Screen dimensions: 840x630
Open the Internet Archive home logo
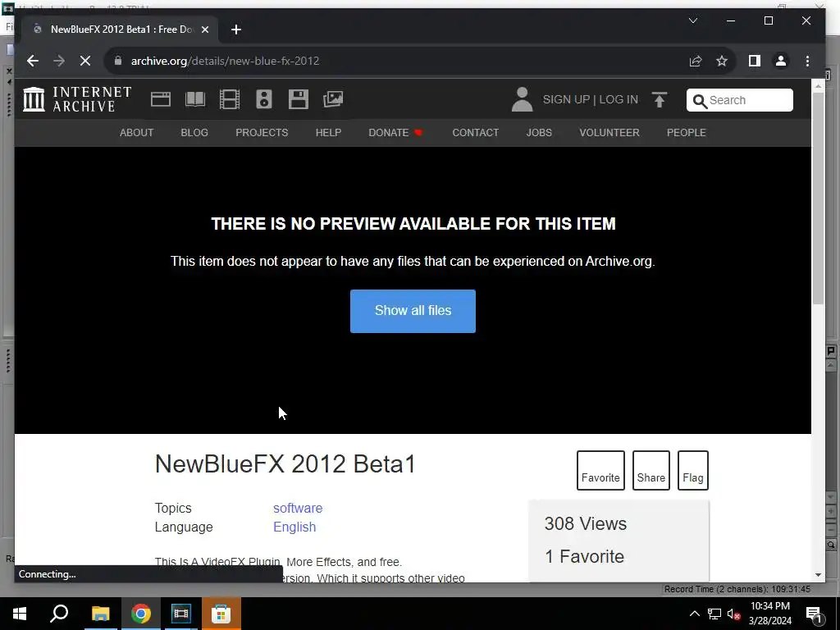point(77,99)
